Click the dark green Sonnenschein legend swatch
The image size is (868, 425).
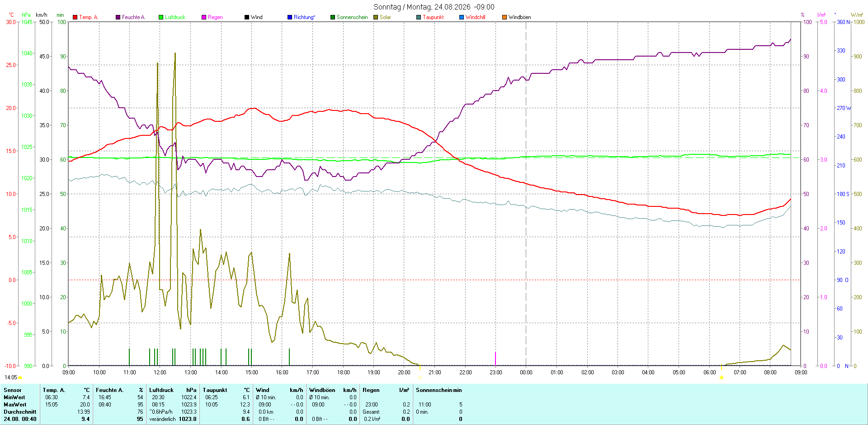[333, 17]
